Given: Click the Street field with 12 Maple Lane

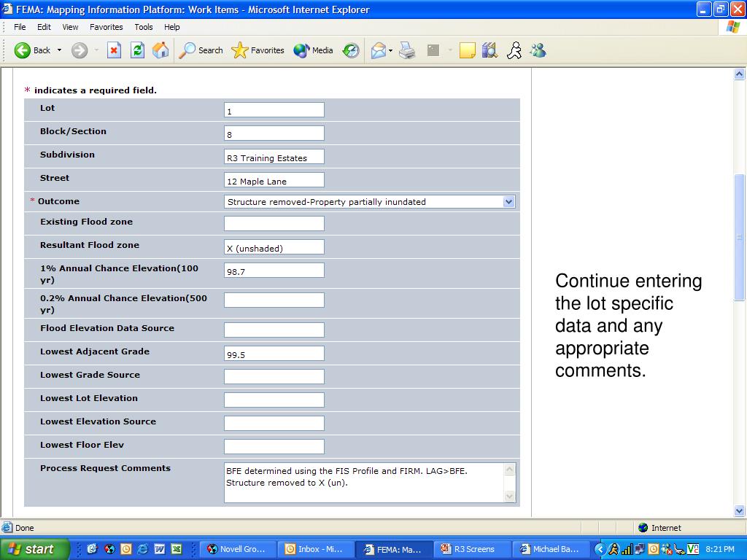Looking at the screenshot, I should point(274,179).
